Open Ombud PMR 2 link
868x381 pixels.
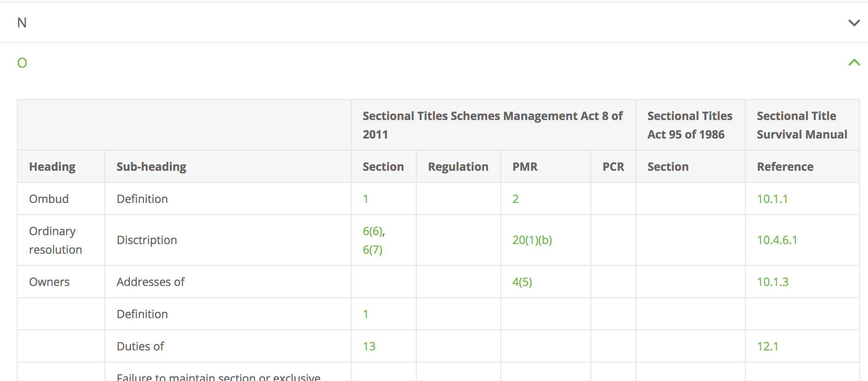[515, 199]
